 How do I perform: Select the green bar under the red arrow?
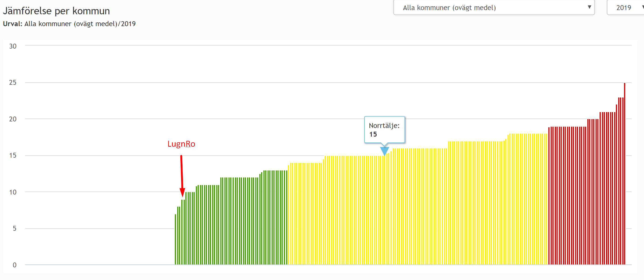coord(182,232)
